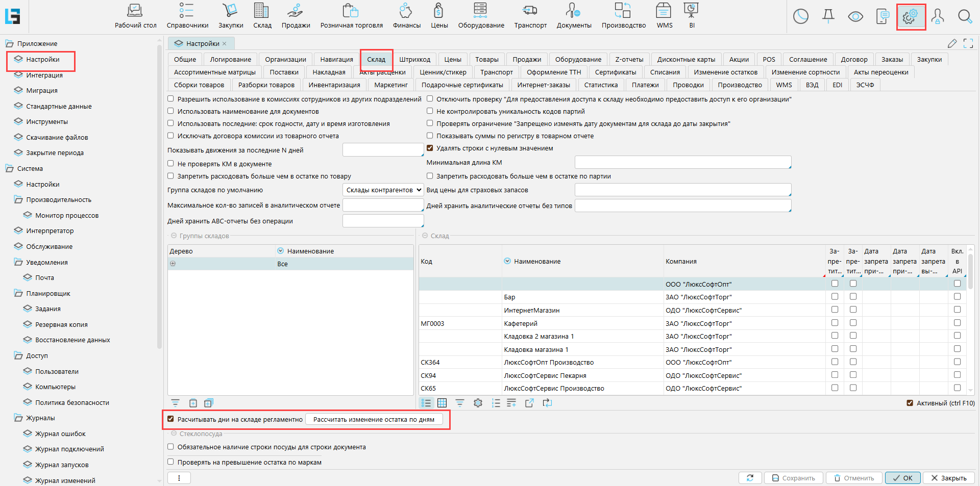Toggle Рассчитывать дни на складе регламентно
The width and height of the screenshot is (980, 486).
point(171,419)
